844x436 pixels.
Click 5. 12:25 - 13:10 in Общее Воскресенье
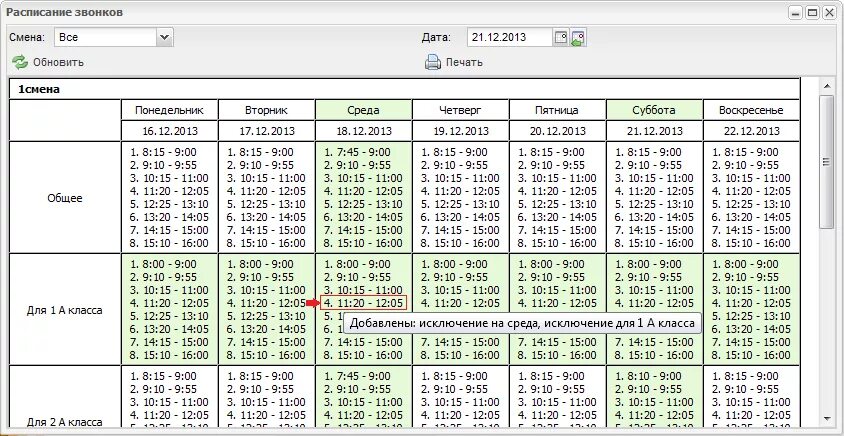coord(751,205)
